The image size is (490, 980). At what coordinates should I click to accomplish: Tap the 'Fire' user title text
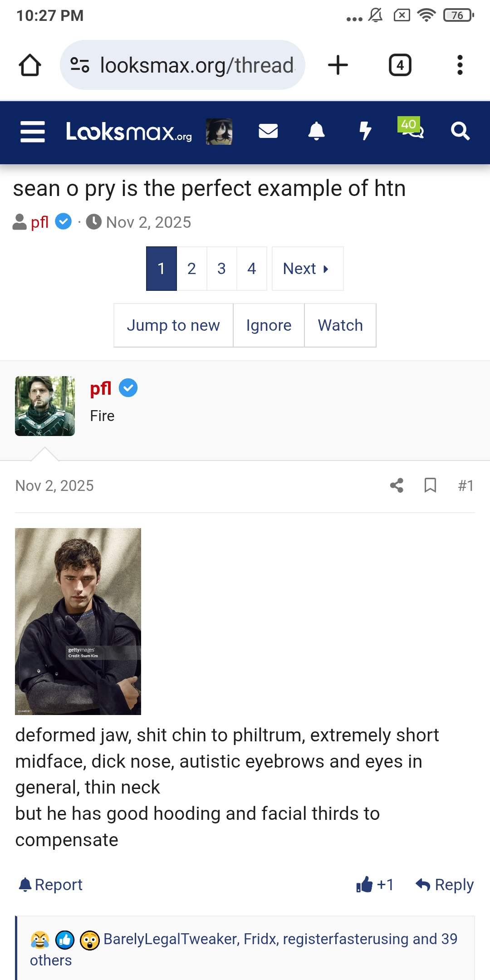point(102,416)
